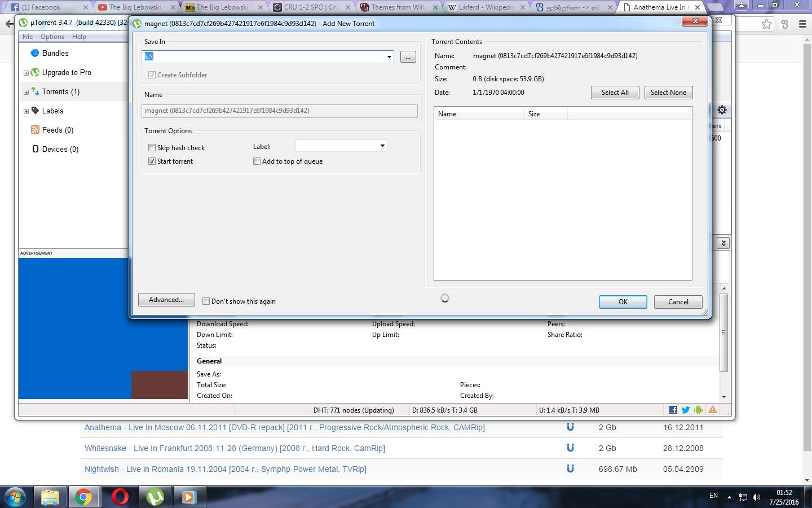Show hidden system tray icons

pyautogui.click(x=729, y=497)
